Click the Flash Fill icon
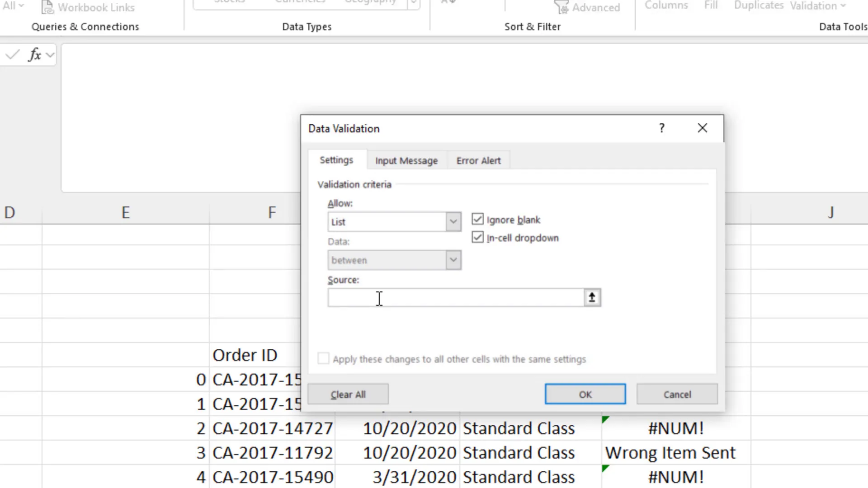This screenshot has width=868, height=488. pos(710,6)
